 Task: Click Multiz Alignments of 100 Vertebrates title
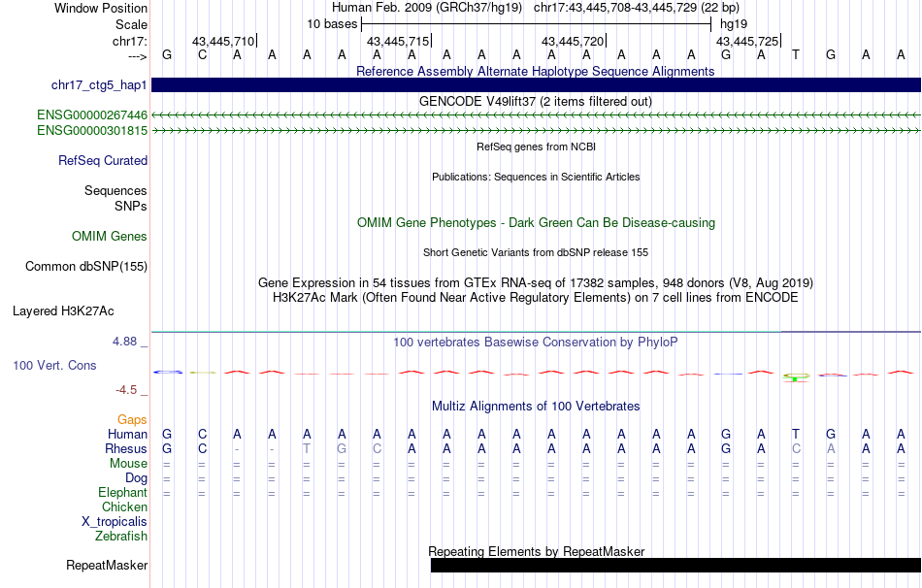point(536,407)
